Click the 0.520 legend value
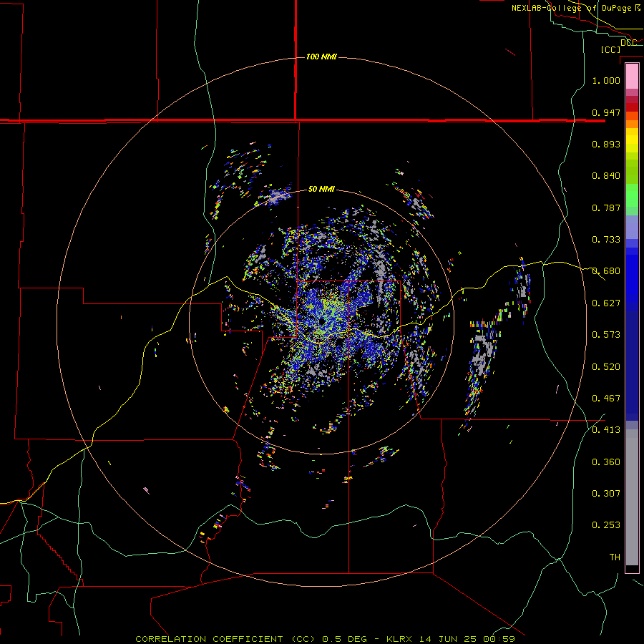The height and width of the screenshot is (644, 644). (606, 367)
